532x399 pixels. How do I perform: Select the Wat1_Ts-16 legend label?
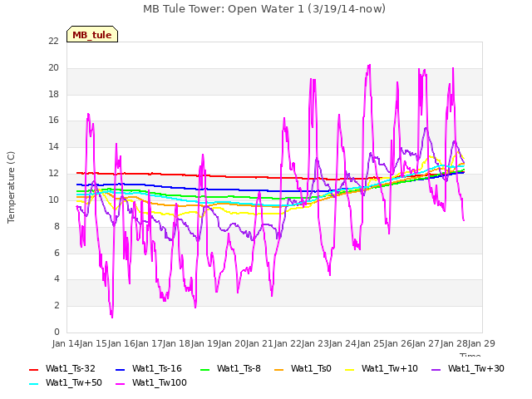coord(157,369)
